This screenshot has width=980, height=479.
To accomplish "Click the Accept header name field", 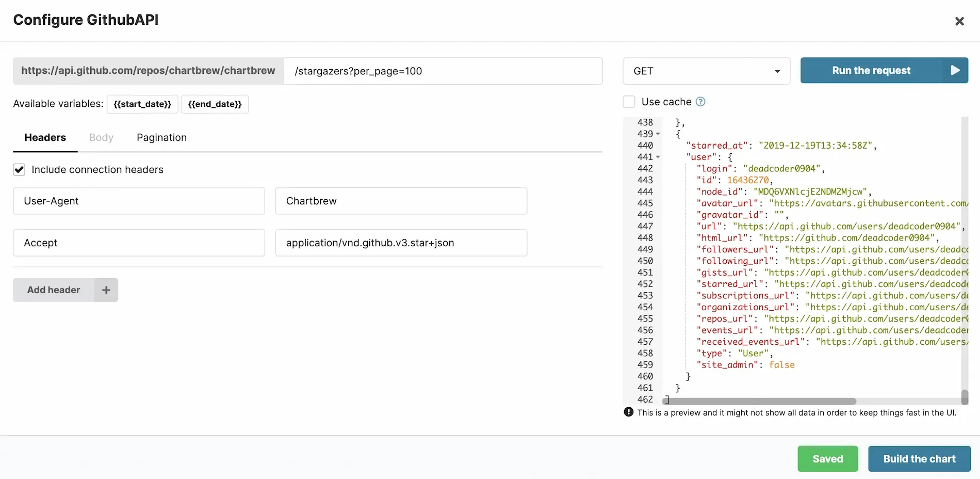I will [x=139, y=243].
